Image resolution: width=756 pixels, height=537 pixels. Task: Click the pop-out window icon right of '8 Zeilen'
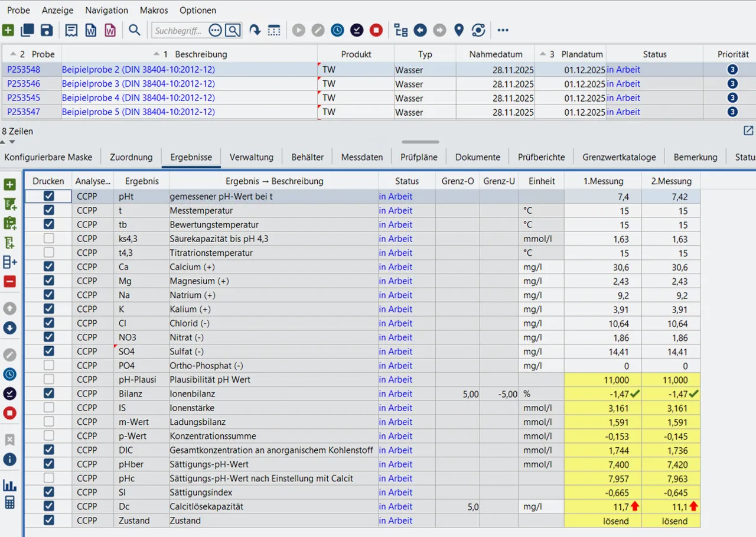pos(748,131)
